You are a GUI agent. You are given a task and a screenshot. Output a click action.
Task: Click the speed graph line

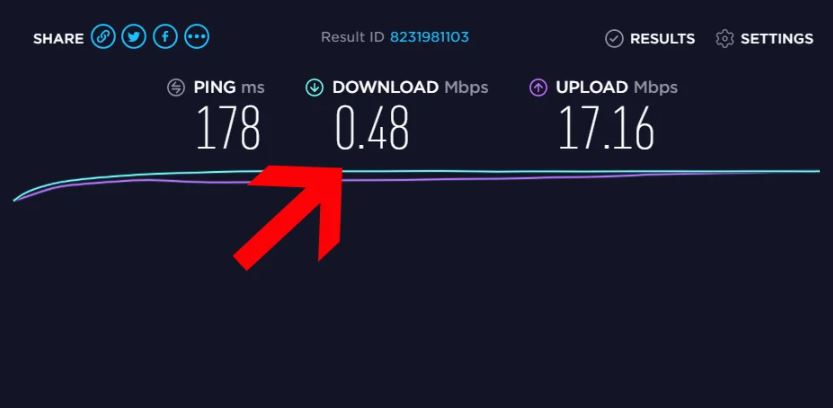pos(531,172)
